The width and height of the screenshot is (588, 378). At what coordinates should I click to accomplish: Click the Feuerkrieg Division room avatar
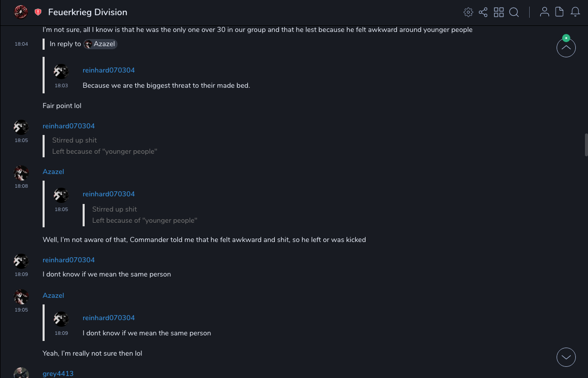click(21, 12)
